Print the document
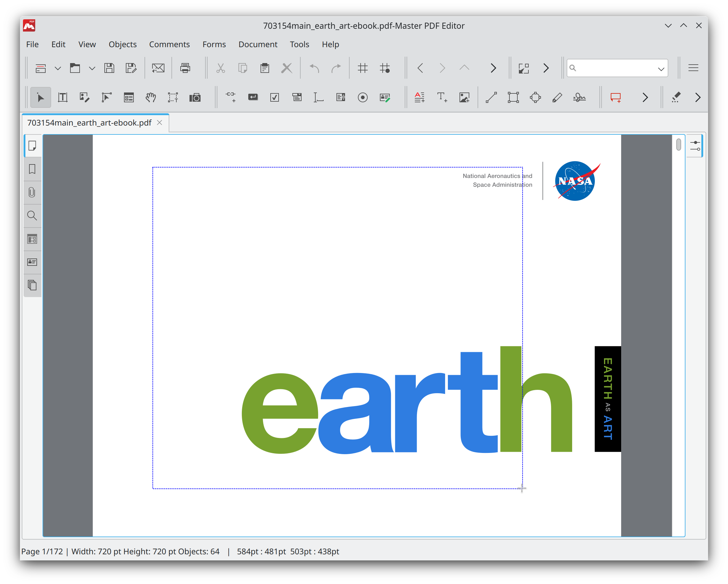 click(185, 68)
